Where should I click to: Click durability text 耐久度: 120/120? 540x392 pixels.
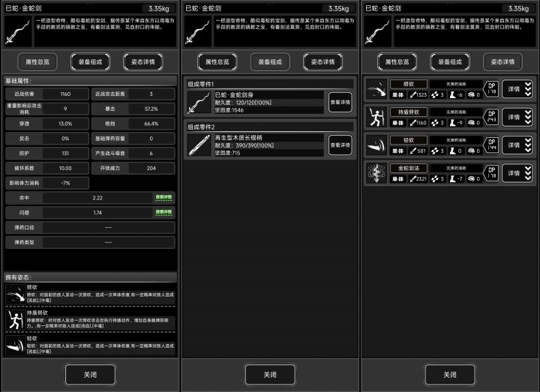coord(243,103)
